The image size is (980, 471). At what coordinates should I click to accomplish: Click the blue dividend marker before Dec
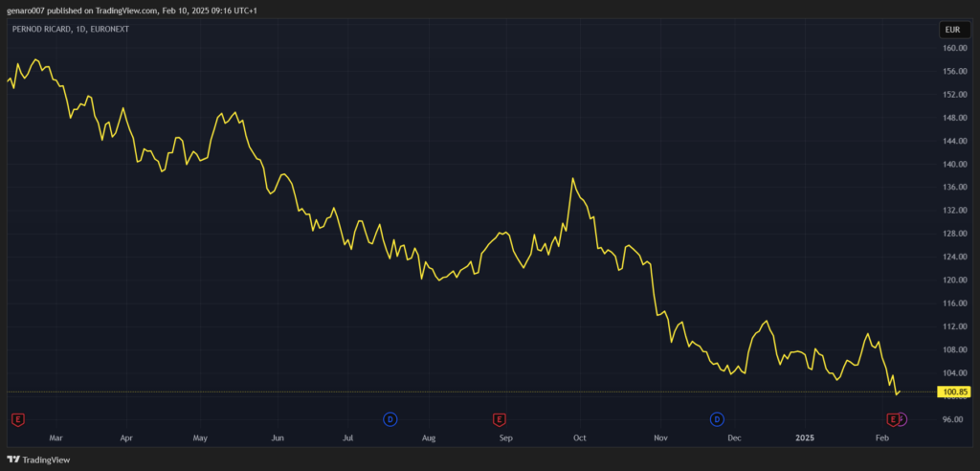click(x=717, y=419)
